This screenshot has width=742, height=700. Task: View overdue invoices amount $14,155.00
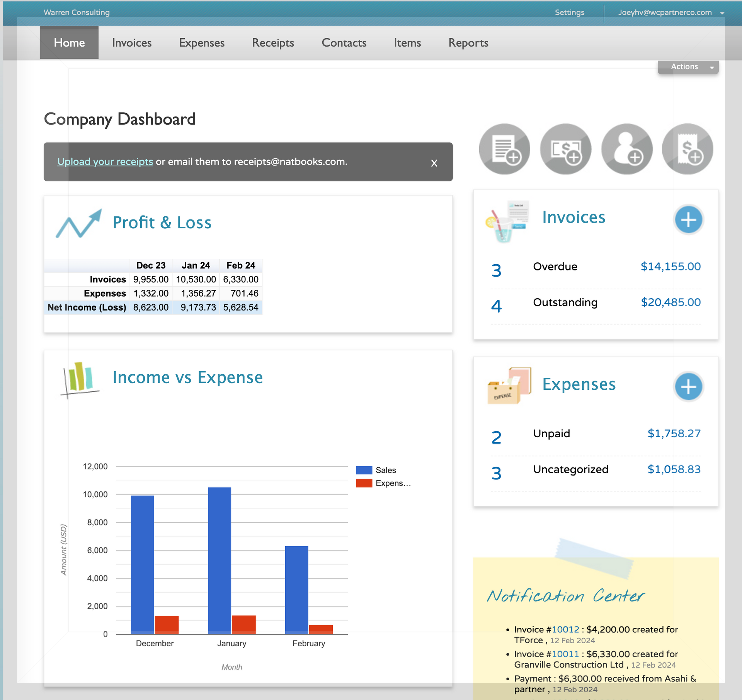670,267
